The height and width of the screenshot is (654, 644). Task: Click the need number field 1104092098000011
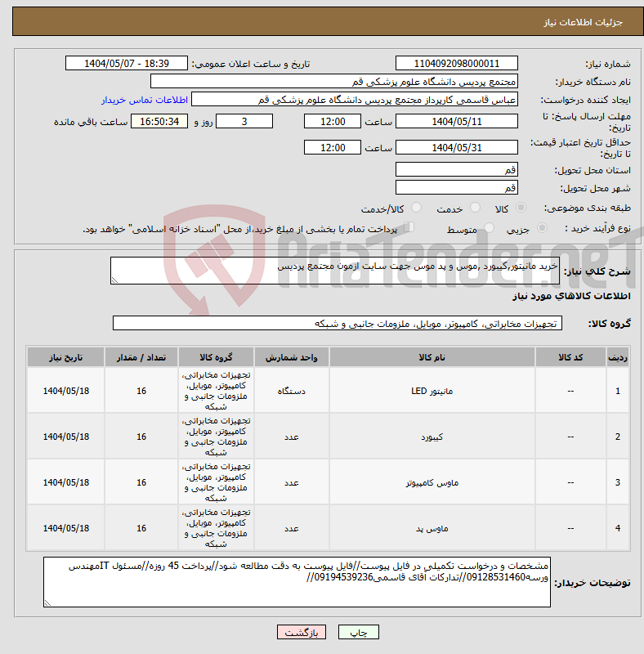tap(457, 64)
